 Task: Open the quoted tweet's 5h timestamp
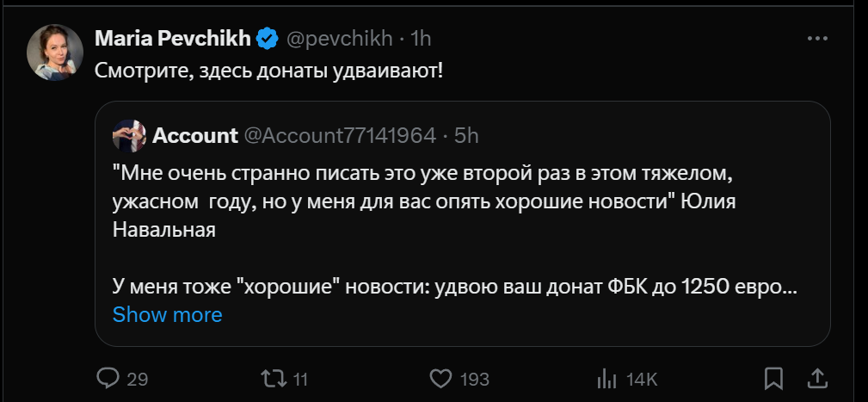pos(466,135)
